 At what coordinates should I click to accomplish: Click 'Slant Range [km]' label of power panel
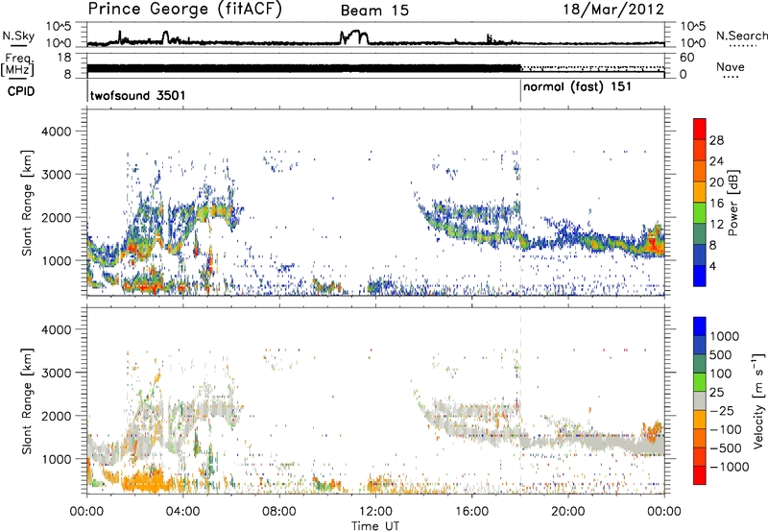coord(27,203)
